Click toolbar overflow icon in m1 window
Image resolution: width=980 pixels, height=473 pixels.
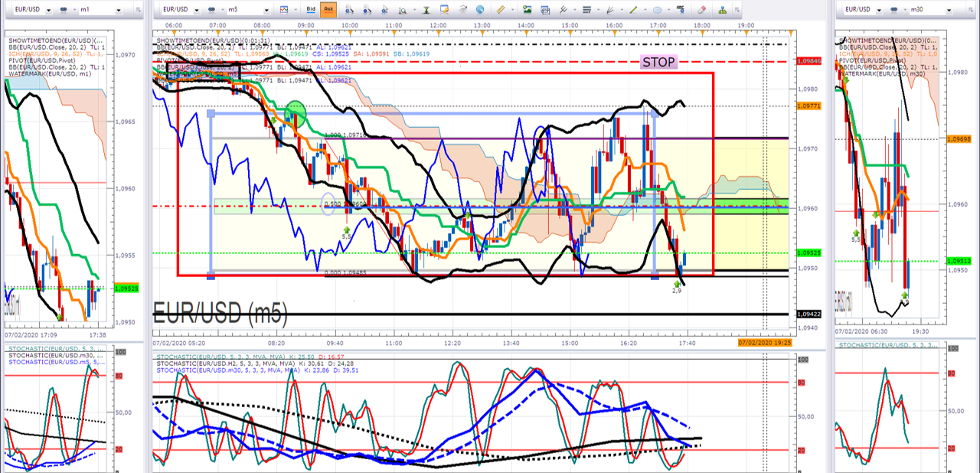point(138,10)
